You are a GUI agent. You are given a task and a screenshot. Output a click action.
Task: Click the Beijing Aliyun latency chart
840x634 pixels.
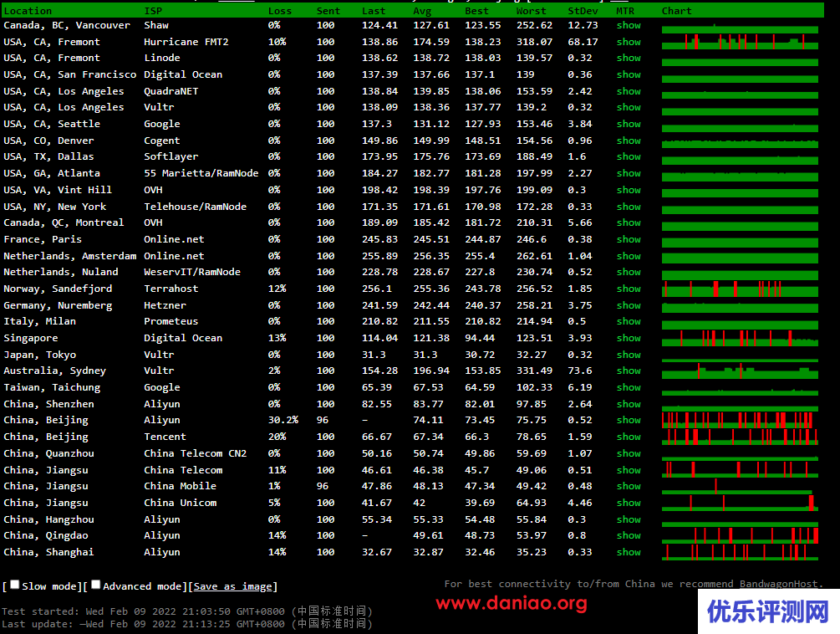tap(740, 420)
